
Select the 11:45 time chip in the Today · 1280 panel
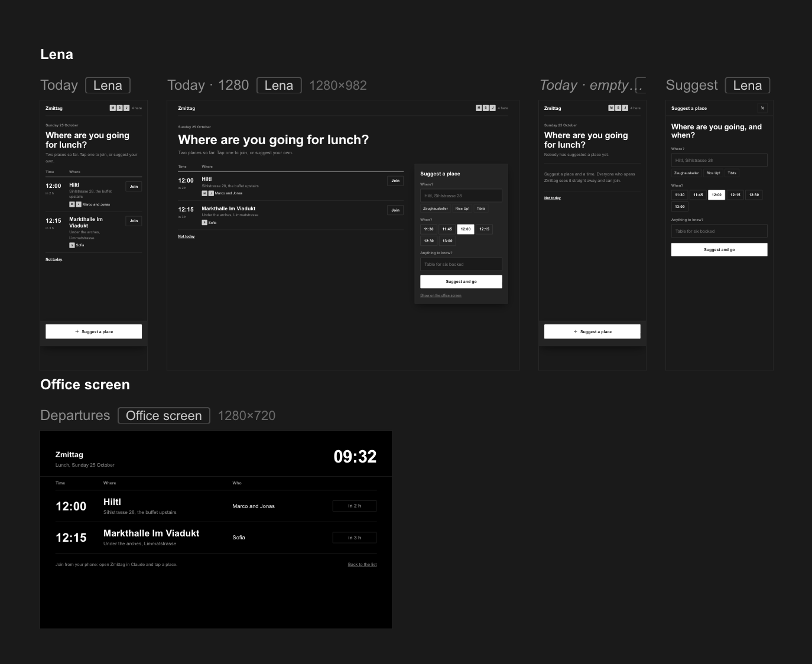pos(447,229)
